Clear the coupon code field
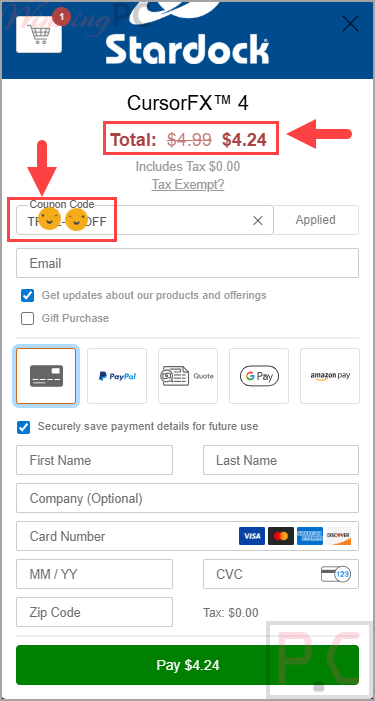375x701 pixels. (257, 220)
